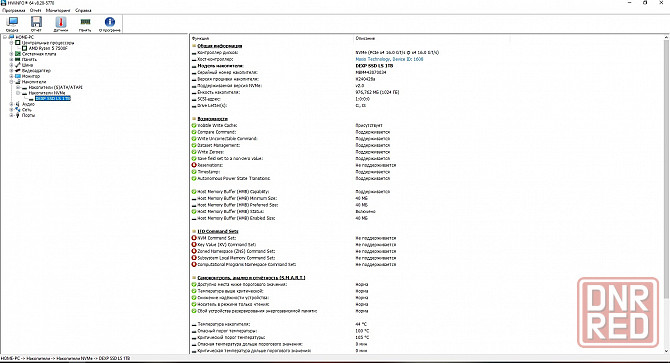Screen dimensions: 670x363
Task: Click the Отчёт floppy-disk toolbar icon
Action: [x=36, y=22]
